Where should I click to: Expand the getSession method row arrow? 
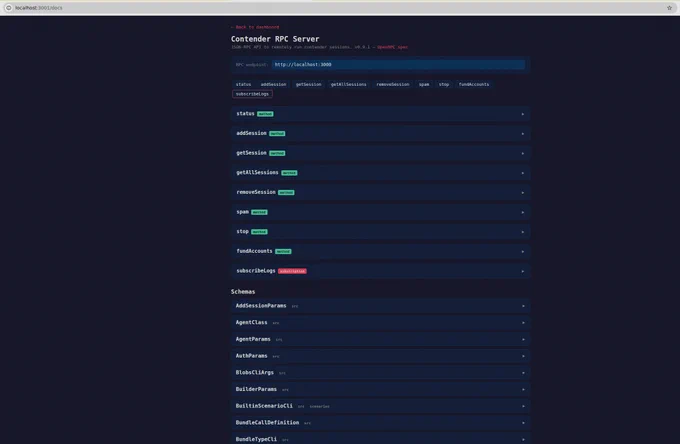click(523, 153)
